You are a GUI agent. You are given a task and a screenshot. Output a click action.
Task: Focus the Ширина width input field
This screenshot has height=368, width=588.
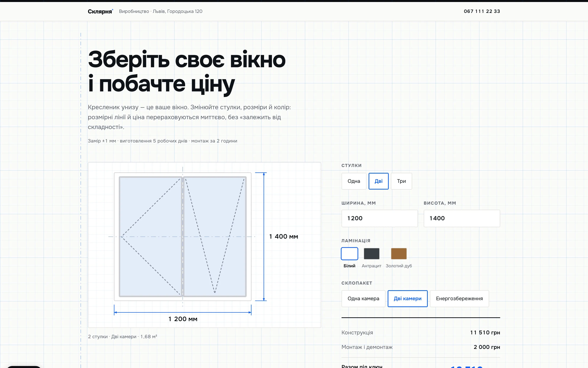click(379, 218)
